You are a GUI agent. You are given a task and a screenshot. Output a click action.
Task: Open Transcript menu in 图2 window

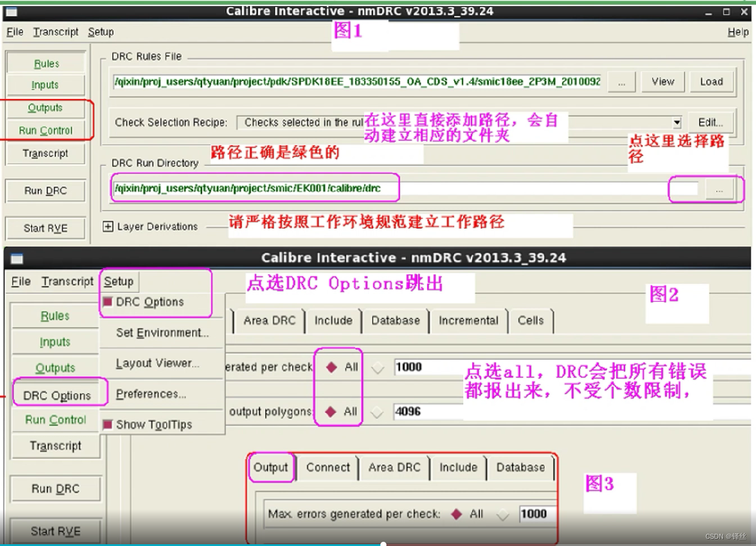click(x=68, y=281)
